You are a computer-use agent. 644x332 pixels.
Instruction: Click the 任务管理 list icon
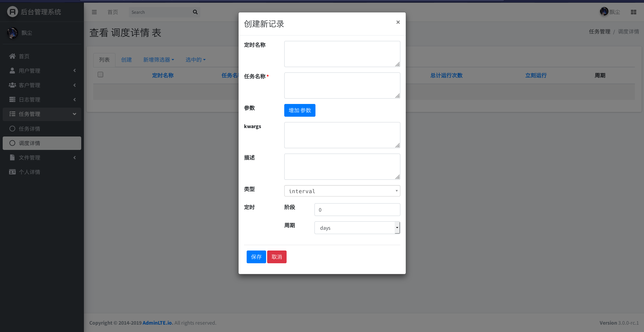click(x=12, y=114)
